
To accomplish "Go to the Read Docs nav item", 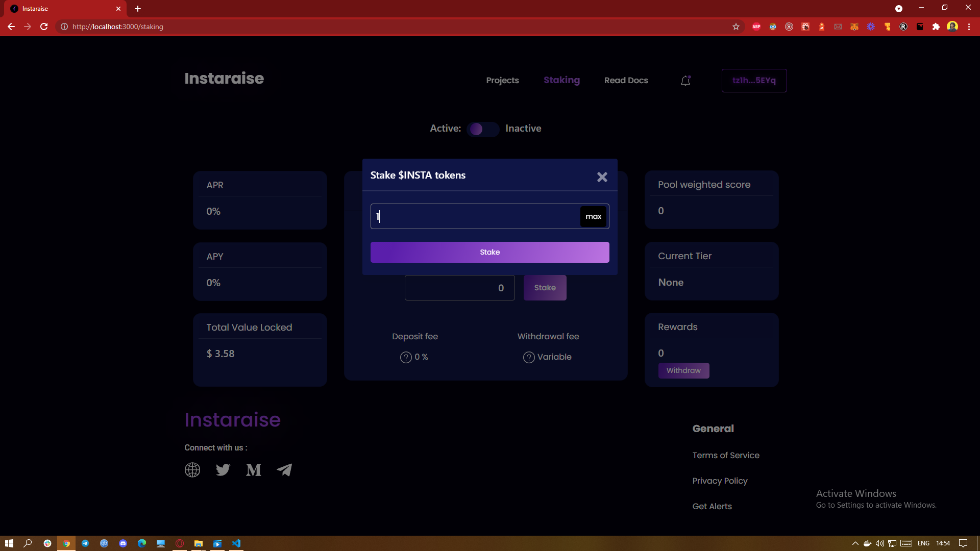I will click(626, 81).
